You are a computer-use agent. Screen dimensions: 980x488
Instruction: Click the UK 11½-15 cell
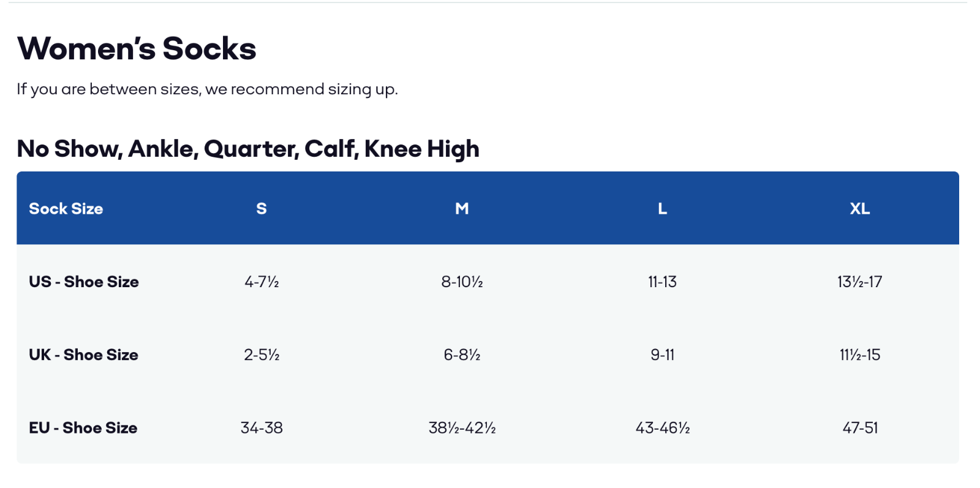[859, 355]
